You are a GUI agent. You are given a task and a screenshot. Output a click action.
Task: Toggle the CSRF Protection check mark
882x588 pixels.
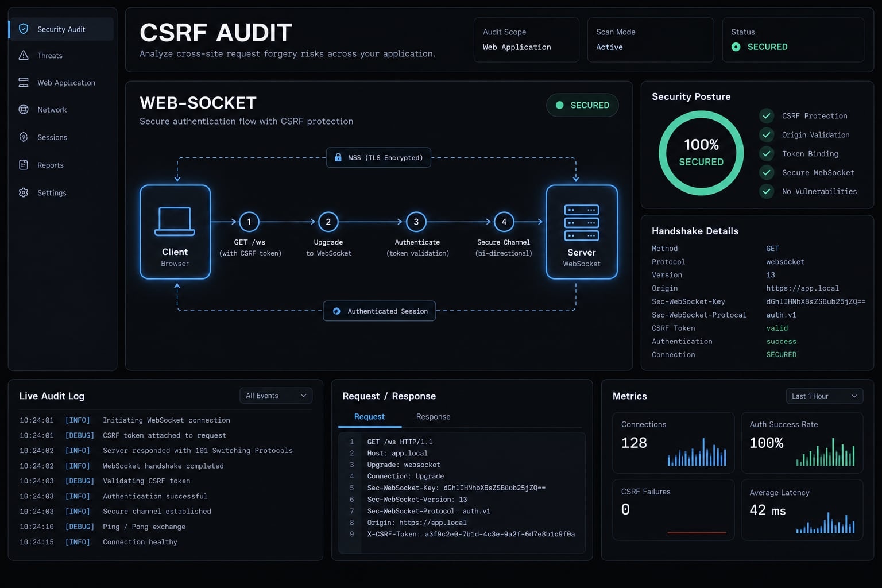click(x=767, y=115)
